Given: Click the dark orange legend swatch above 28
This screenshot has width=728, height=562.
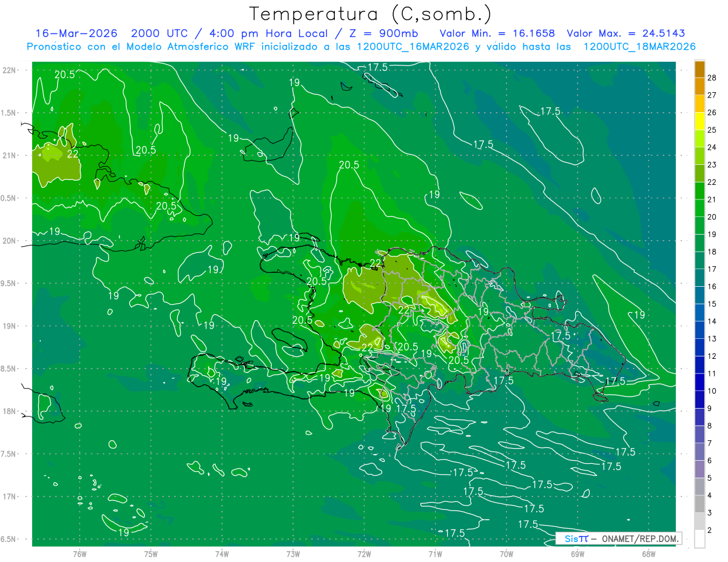Looking at the screenshot, I should [699, 69].
